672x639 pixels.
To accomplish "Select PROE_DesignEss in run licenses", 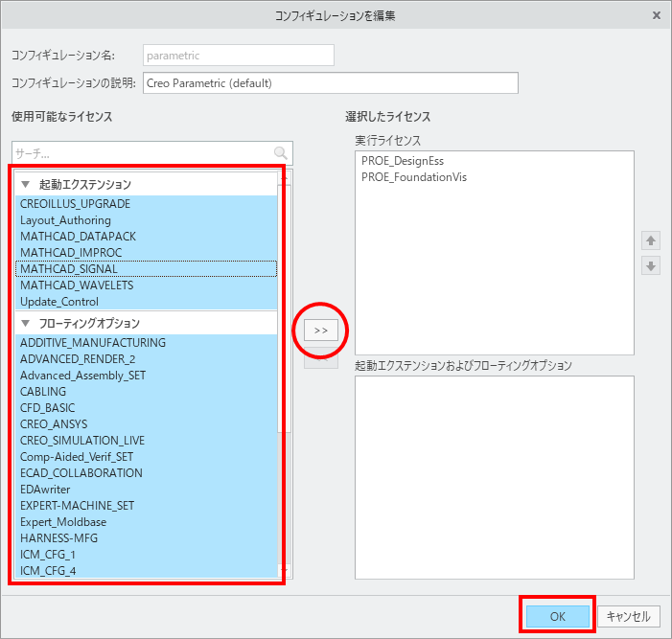I will (x=403, y=161).
